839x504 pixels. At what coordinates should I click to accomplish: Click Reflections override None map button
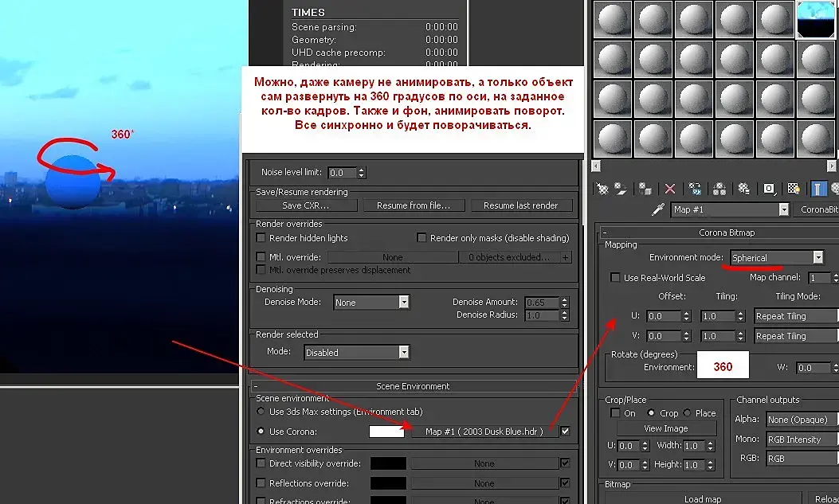click(x=484, y=483)
